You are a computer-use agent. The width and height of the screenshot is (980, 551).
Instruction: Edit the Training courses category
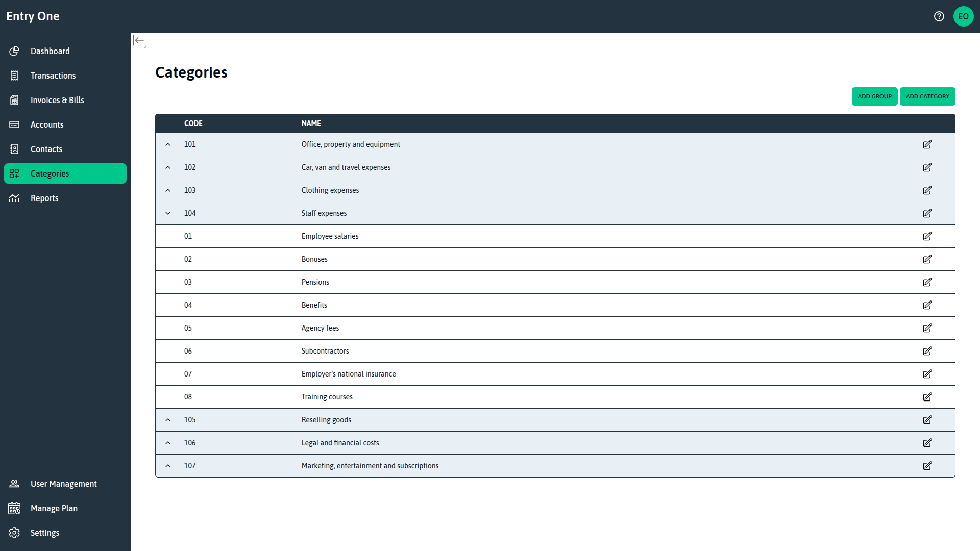point(927,397)
